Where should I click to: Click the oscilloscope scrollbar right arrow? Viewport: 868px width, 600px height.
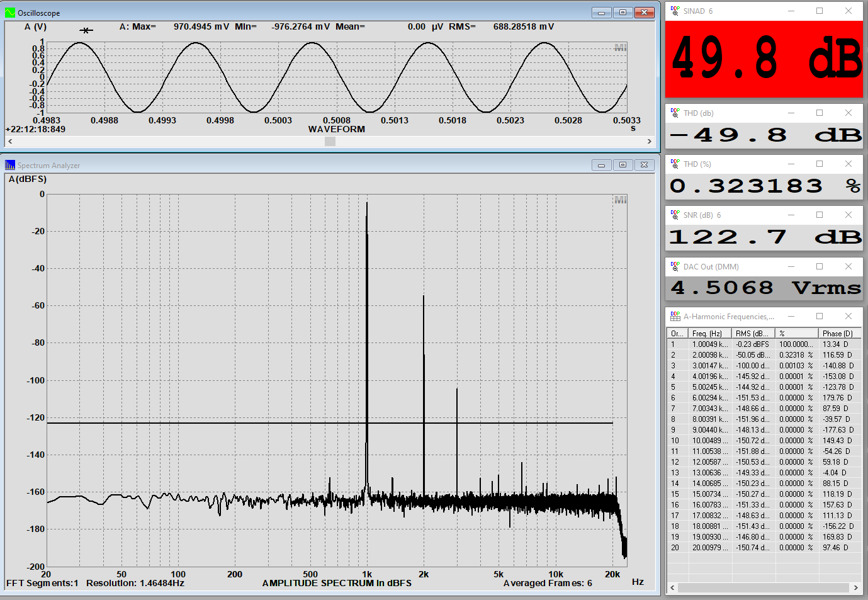click(x=650, y=142)
